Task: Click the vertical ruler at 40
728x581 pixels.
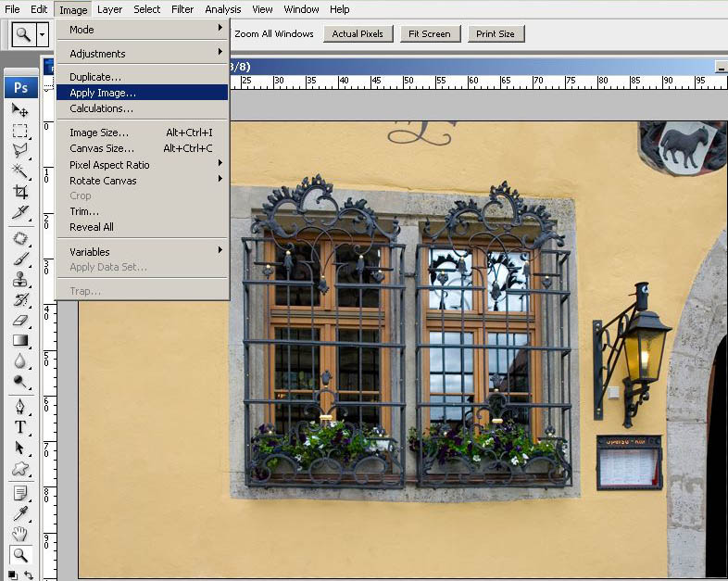Action: click(x=47, y=312)
